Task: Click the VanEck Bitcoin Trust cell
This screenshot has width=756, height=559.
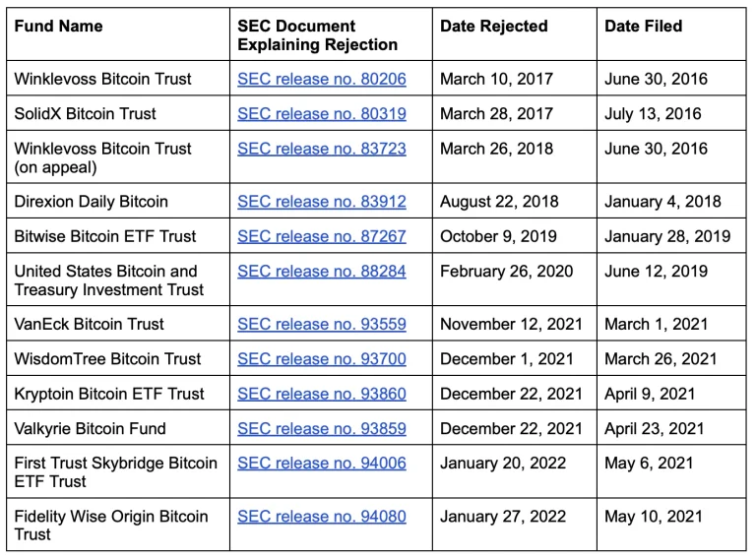Action: coord(89,324)
